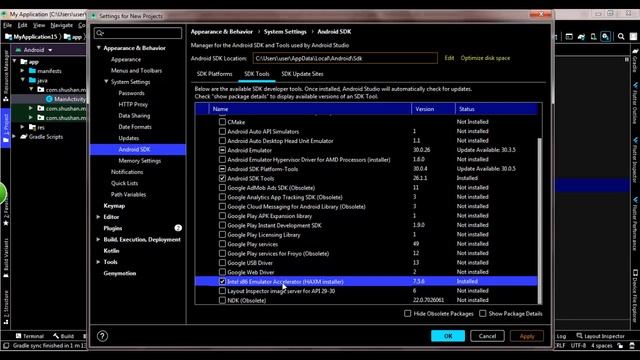640x360 pixels.
Task: Click the Project Structure toolbar icon
Action: click(569, 37)
